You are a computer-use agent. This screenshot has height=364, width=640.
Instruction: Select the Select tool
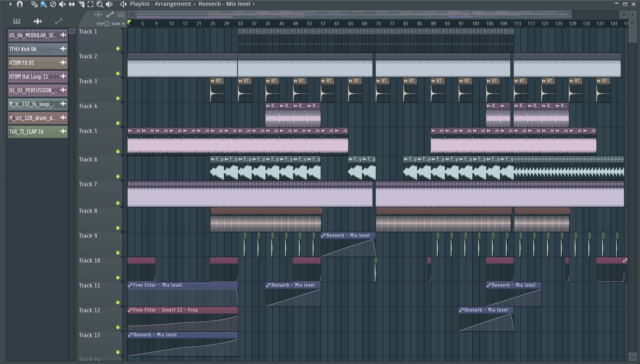tap(90, 4)
